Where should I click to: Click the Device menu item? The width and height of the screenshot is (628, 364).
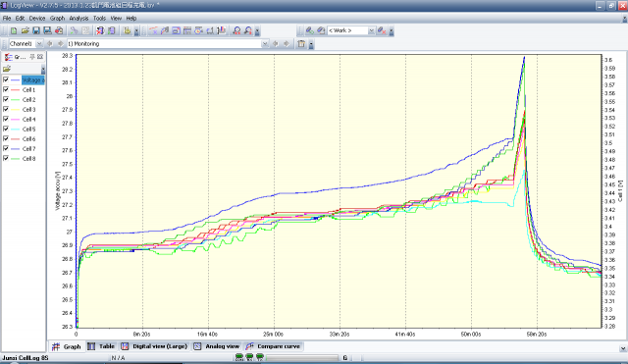point(37,19)
